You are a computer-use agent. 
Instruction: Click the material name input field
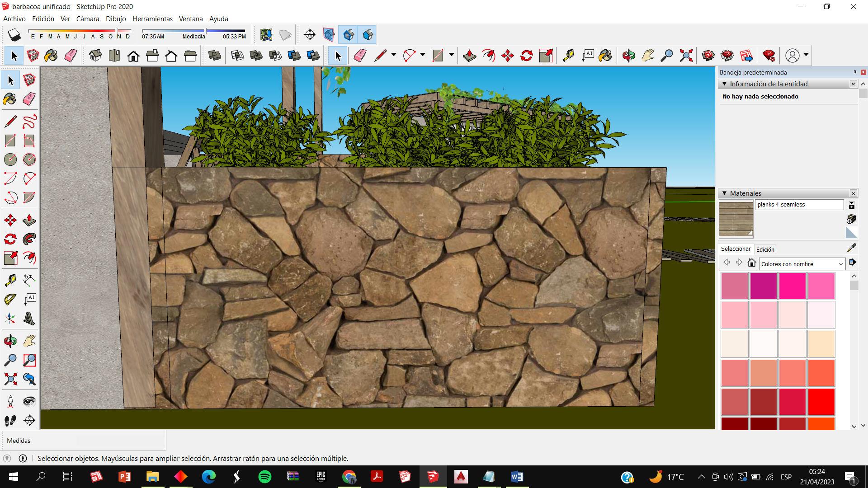tap(799, 205)
